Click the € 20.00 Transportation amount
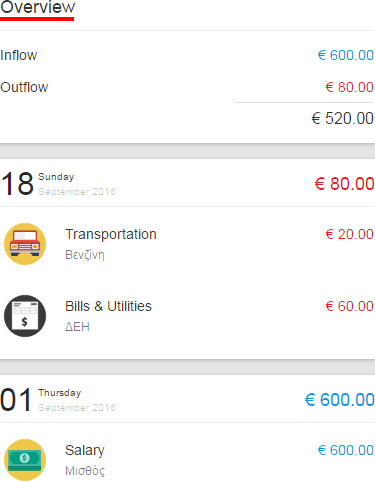This screenshot has width=375, height=482. tap(349, 234)
